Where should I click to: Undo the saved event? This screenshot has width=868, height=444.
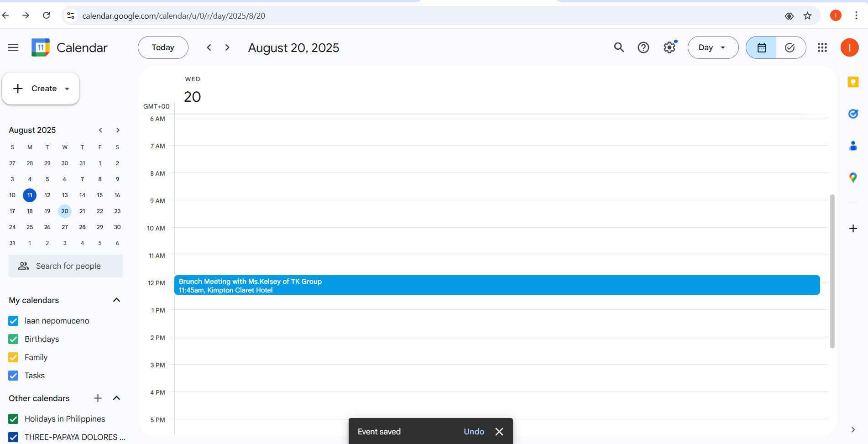coord(474,432)
